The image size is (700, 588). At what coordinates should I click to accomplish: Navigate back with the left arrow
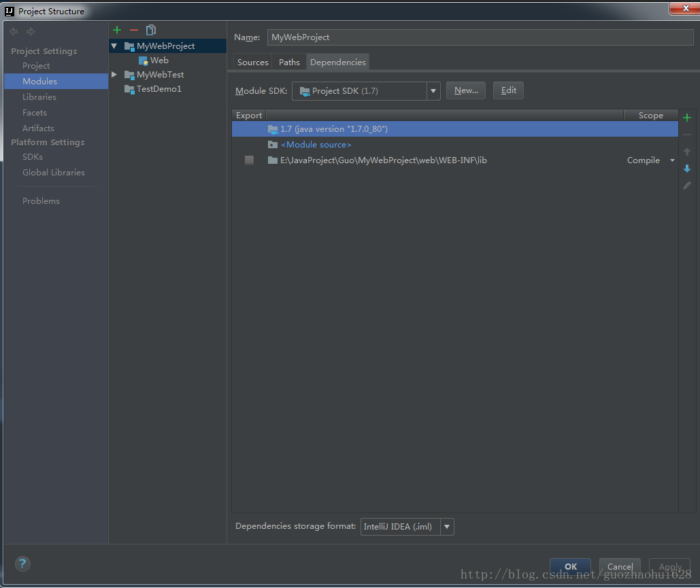tap(14, 32)
